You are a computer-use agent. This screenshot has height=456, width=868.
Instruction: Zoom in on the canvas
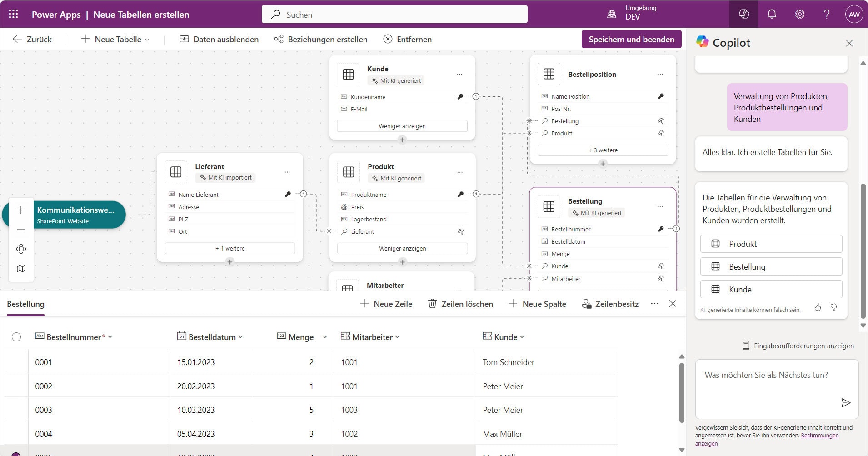(x=21, y=210)
